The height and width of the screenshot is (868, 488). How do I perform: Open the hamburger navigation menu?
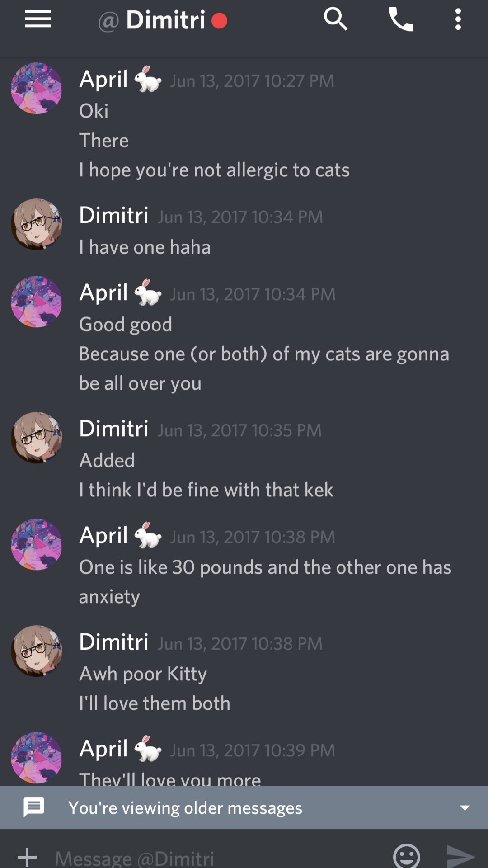click(x=38, y=19)
